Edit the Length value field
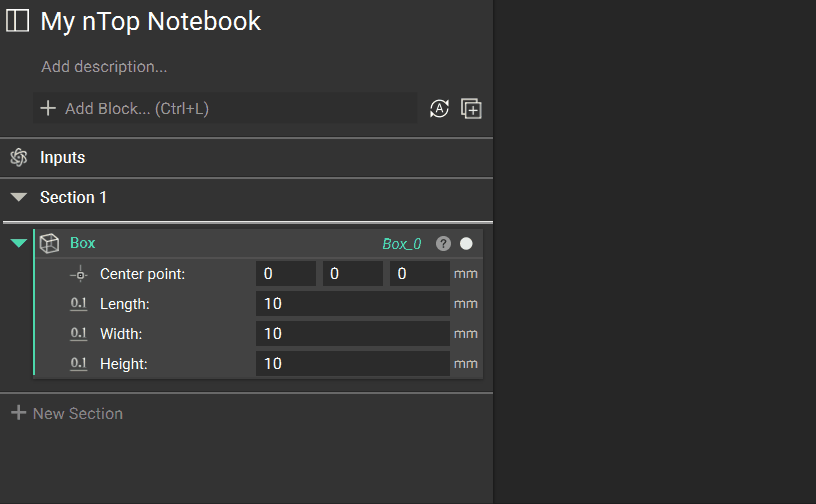Image resolution: width=816 pixels, height=504 pixels. [x=353, y=304]
